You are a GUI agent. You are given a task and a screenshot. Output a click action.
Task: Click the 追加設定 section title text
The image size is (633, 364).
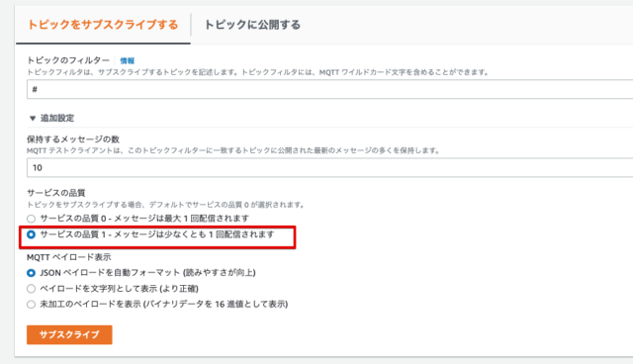point(57,119)
